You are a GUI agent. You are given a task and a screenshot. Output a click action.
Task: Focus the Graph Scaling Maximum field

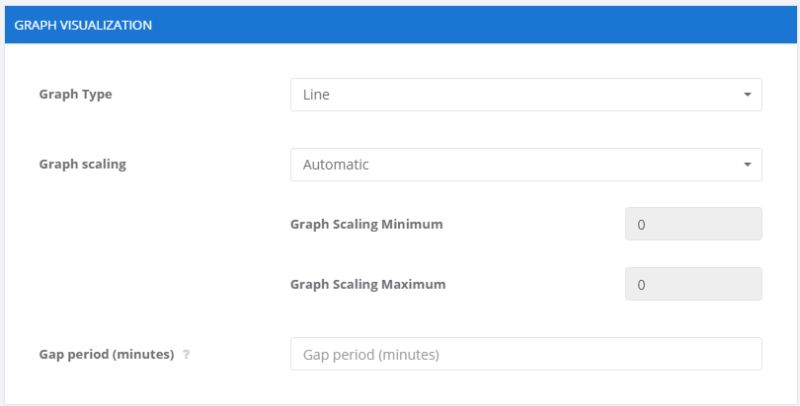point(693,284)
